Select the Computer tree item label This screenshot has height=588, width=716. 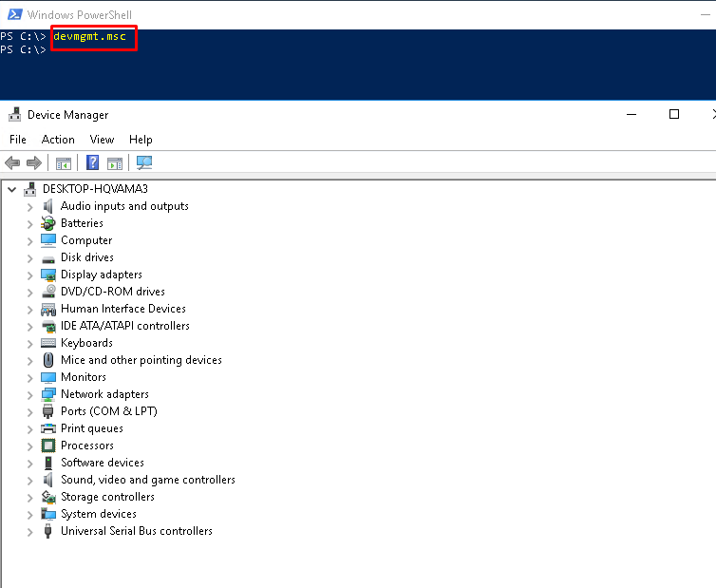86,240
